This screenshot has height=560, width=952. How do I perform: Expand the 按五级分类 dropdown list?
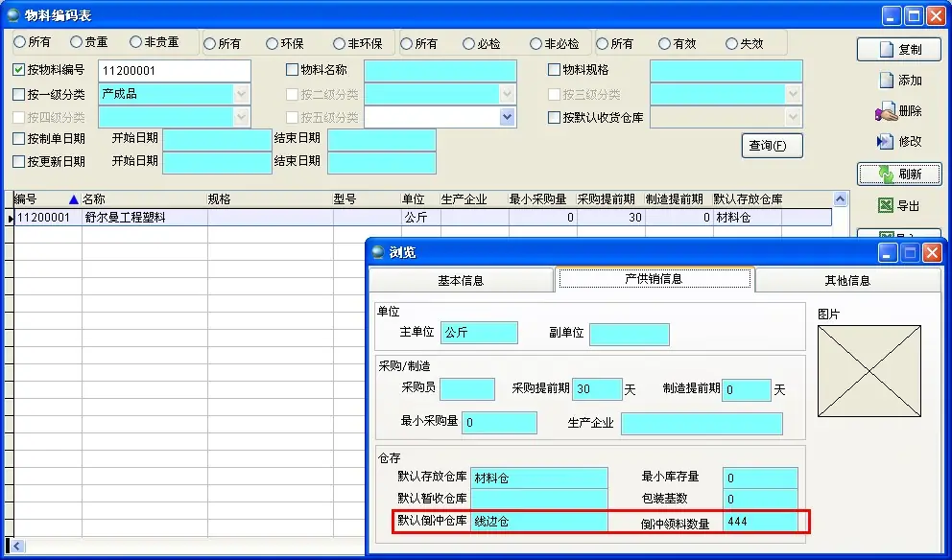coord(507,117)
